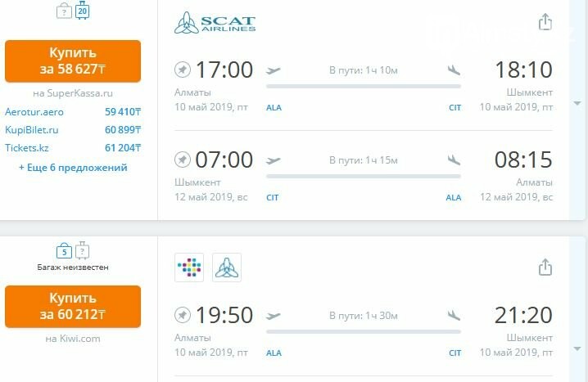Pin the 07:00 Shymkent return flight
The width and height of the screenshot is (588, 382).
183,160
